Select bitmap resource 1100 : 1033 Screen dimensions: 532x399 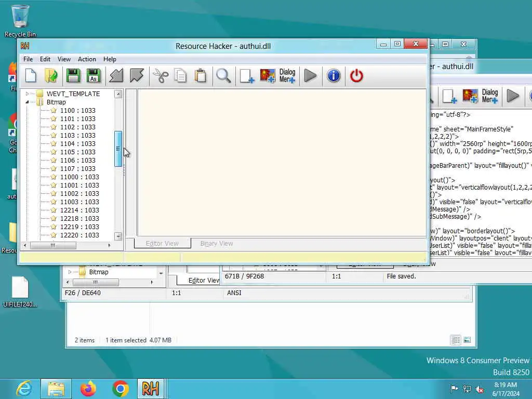pos(78,110)
